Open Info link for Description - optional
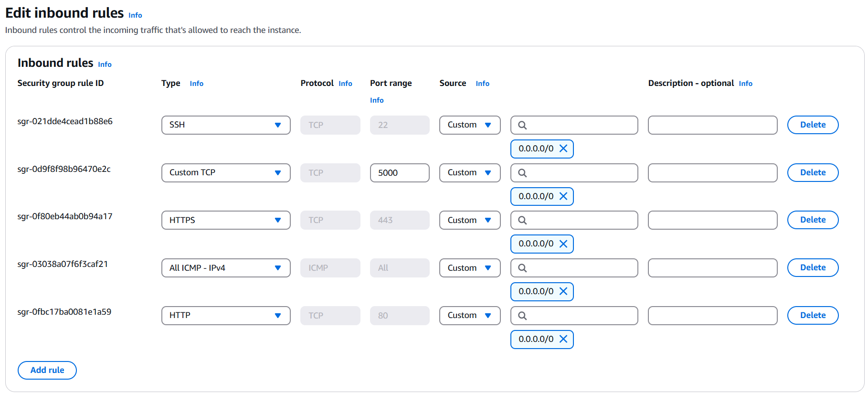The width and height of the screenshot is (868, 393). point(745,84)
